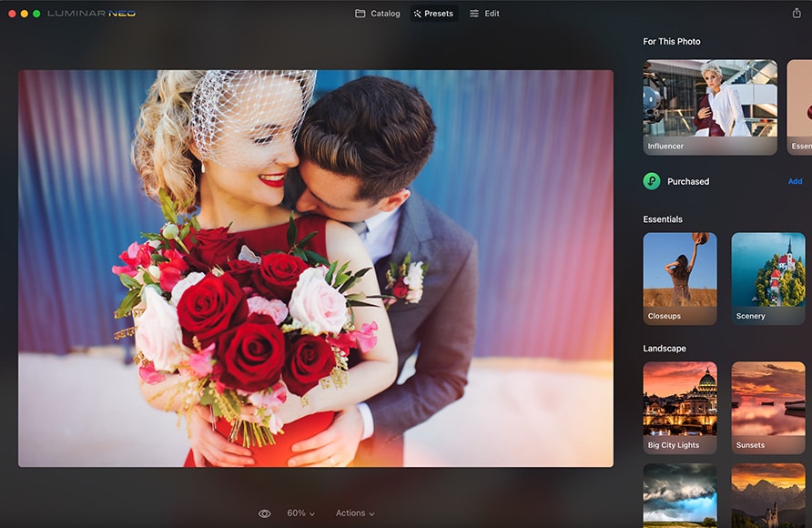The height and width of the screenshot is (528, 812).
Task: Click the Edit sliders icon
Action: pos(474,14)
